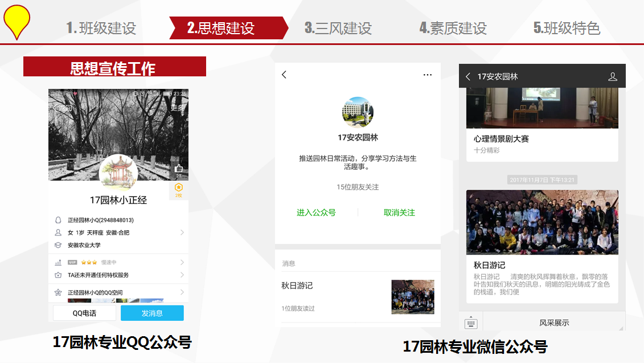Image resolution: width=644 pixels, height=363 pixels.
Task: Switch to the 1.班级建设 tab
Action: [101, 28]
